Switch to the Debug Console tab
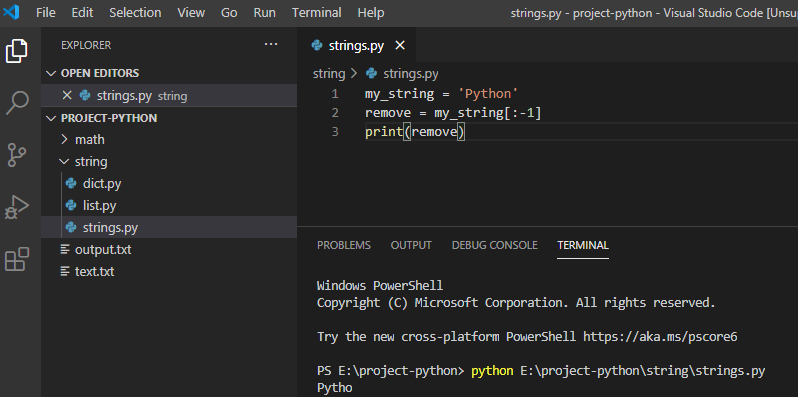The image size is (798, 397). pos(495,245)
